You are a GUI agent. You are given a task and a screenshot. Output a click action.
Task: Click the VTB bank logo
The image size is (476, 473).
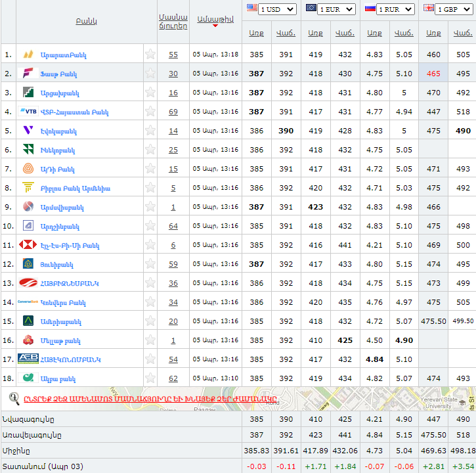click(28, 112)
